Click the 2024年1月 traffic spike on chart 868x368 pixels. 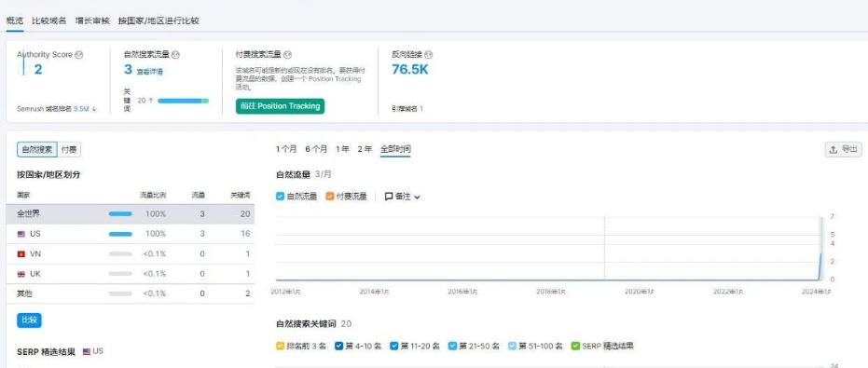[x=821, y=266]
